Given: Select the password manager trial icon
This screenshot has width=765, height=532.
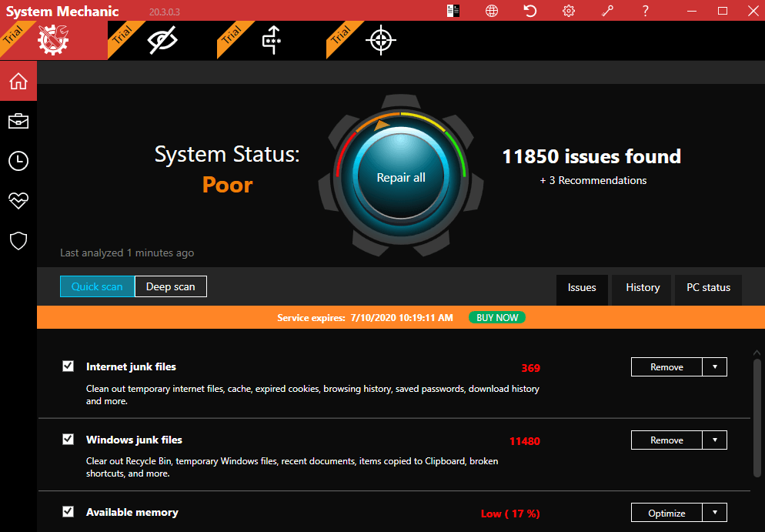Looking at the screenshot, I should click(272, 40).
